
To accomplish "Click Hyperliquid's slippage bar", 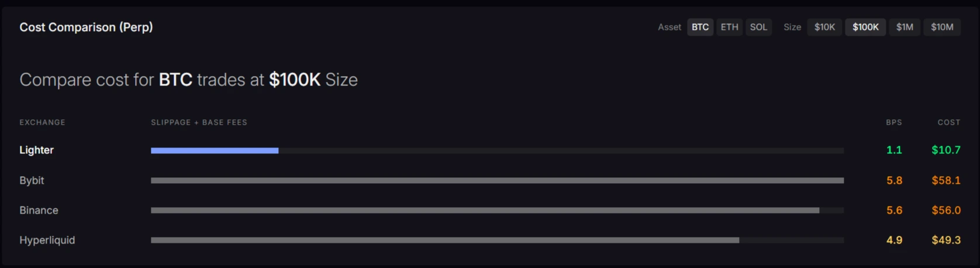I will [x=444, y=240].
